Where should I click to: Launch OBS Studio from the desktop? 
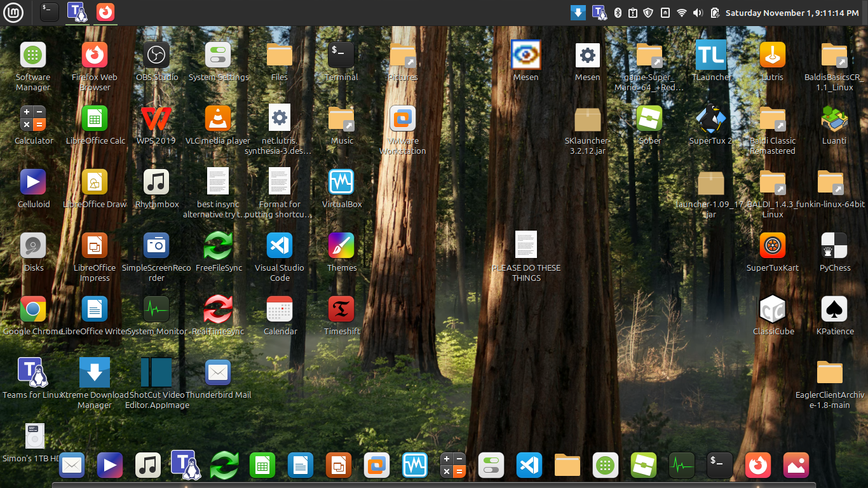(x=156, y=55)
